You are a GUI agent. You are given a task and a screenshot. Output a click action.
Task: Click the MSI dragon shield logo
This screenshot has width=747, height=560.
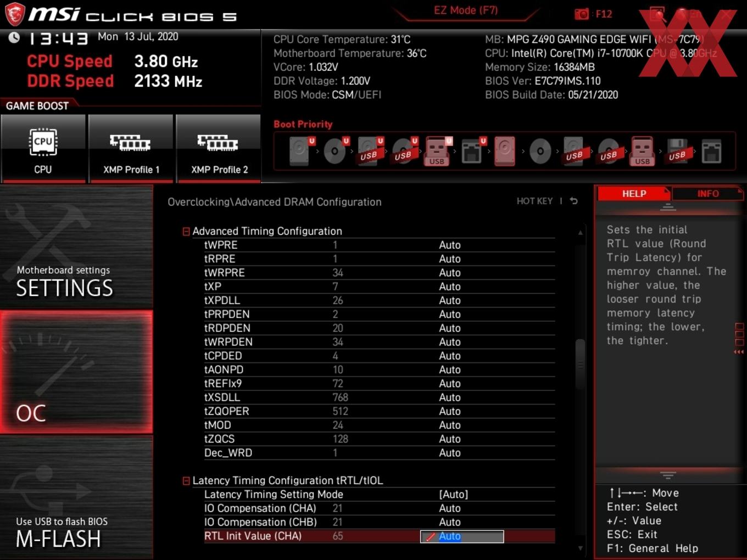tap(15, 14)
